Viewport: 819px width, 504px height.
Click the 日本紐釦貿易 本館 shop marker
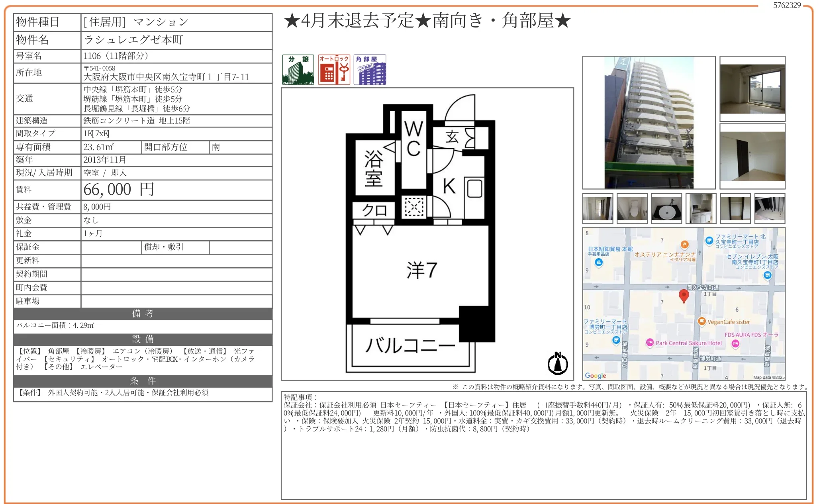(598, 262)
